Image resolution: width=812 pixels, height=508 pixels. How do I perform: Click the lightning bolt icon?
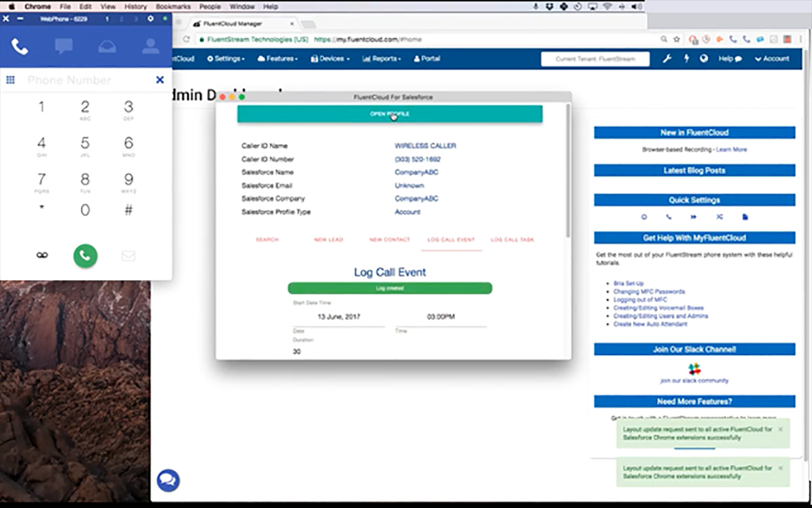pos(686,58)
